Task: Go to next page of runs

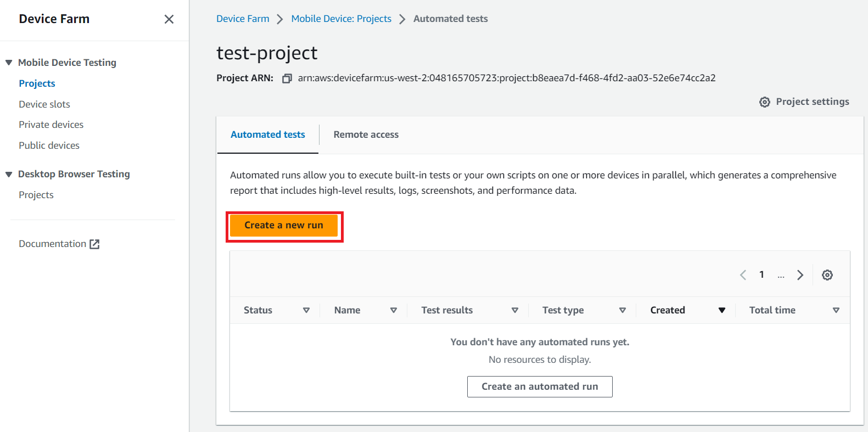Action: coord(800,275)
